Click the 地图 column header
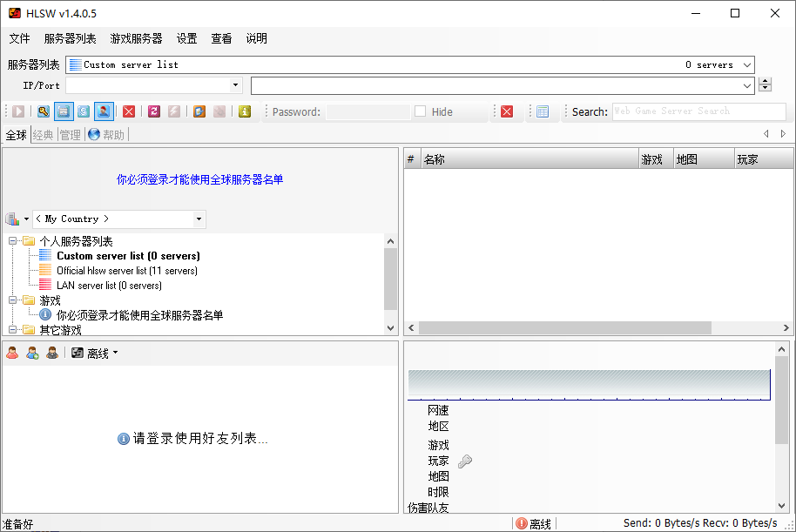Viewport: 796px width, 532px height. tap(704, 159)
